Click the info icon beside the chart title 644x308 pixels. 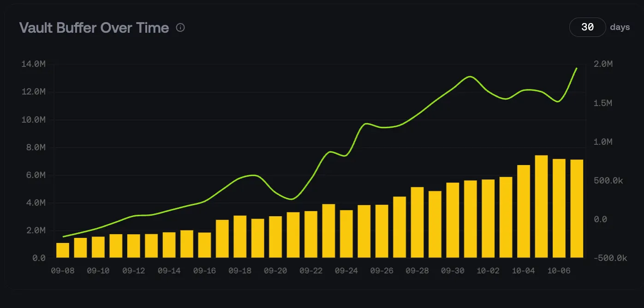pyautogui.click(x=181, y=28)
